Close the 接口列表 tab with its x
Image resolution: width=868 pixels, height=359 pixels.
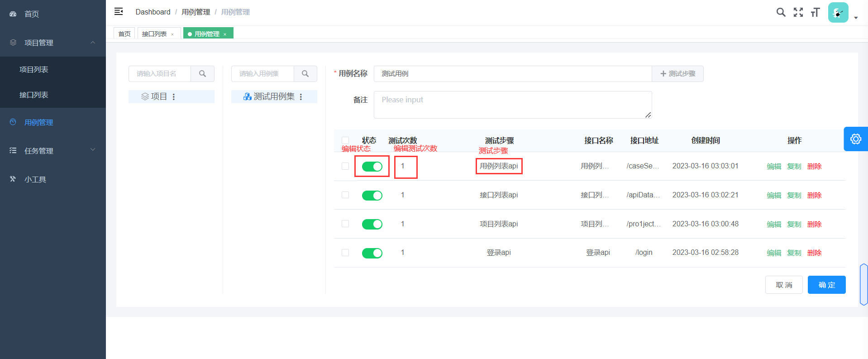click(x=172, y=34)
